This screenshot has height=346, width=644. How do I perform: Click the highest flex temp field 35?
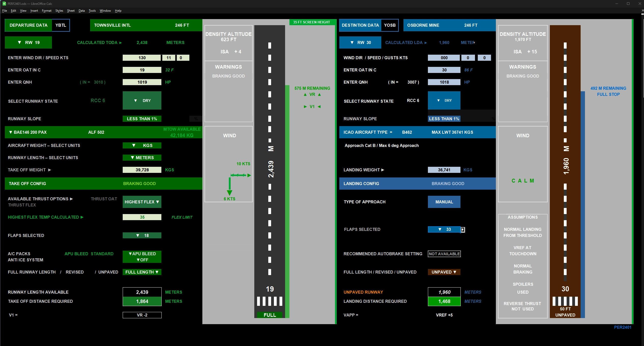pos(142,217)
